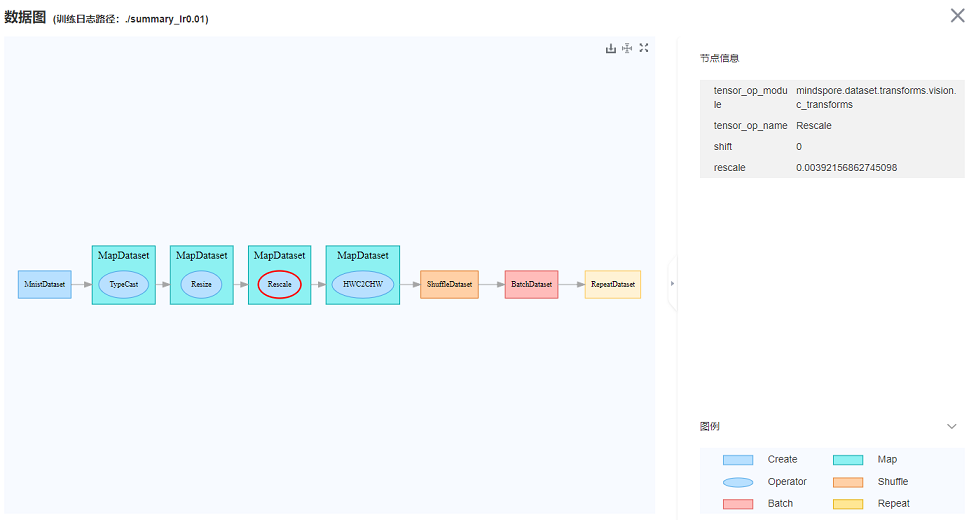Viewport: 976px width, 520px height.
Task: Click the MapDataset label above HWC2CHW
Action: click(362, 256)
